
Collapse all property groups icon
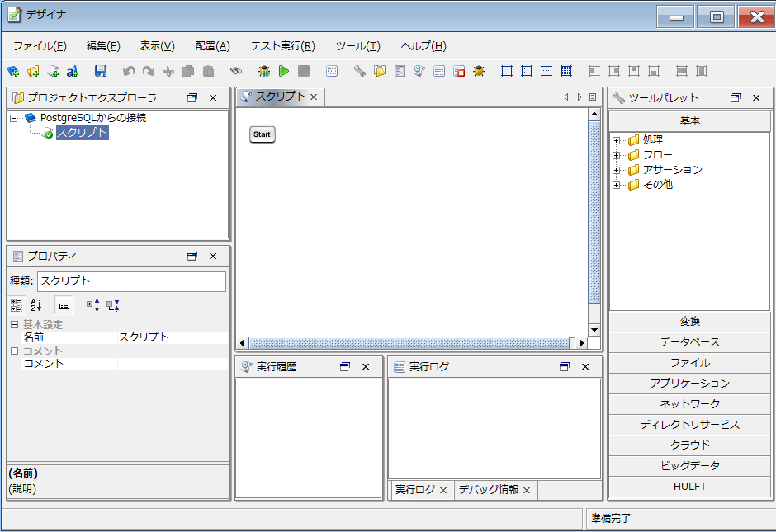113,305
